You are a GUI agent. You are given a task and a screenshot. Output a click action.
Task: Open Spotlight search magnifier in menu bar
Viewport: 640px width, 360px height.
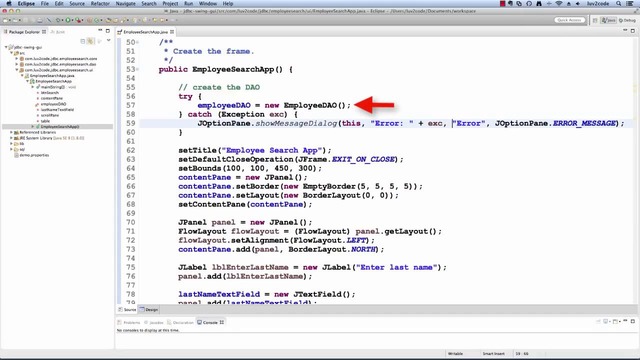[619, 3]
